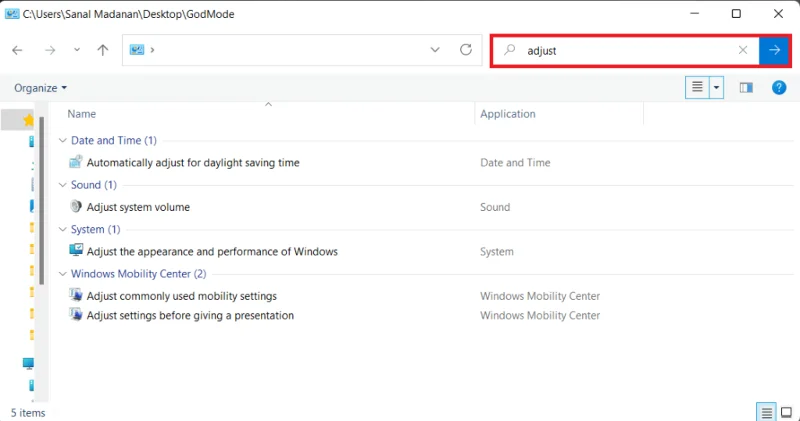800x421 pixels.
Task: Click This PC monitor icon in navigation pane
Action: pyautogui.click(x=28, y=363)
